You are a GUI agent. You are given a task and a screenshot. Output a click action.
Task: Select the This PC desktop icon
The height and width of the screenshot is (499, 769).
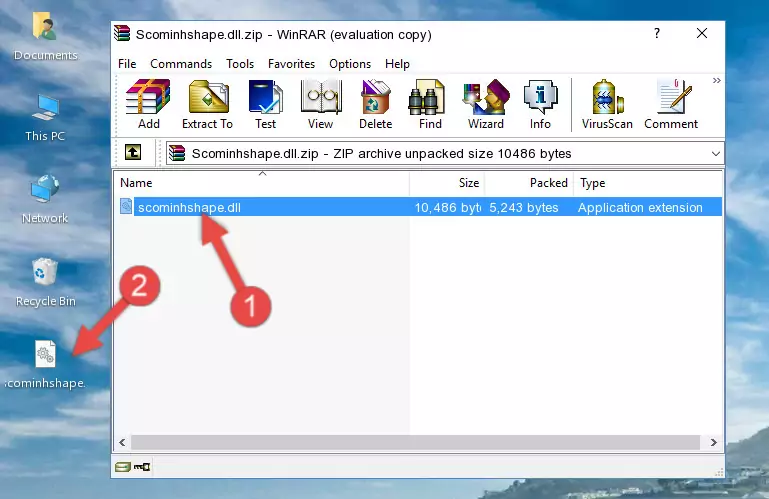pyautogui.click(x=45, y=118)
